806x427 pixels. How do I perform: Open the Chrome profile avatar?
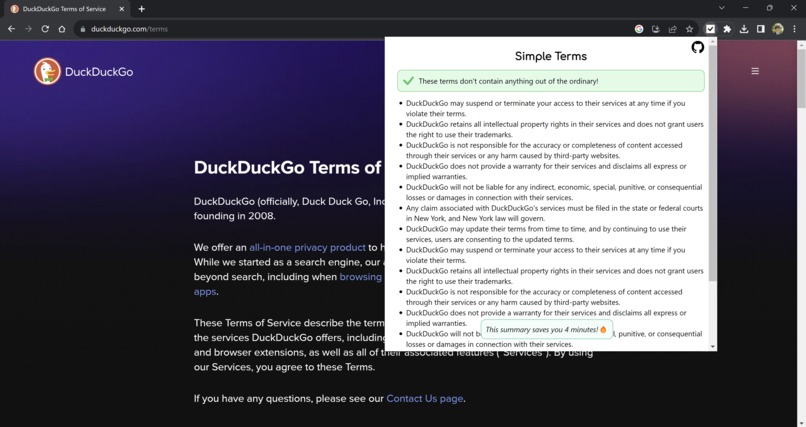click(x=778, y=29)
